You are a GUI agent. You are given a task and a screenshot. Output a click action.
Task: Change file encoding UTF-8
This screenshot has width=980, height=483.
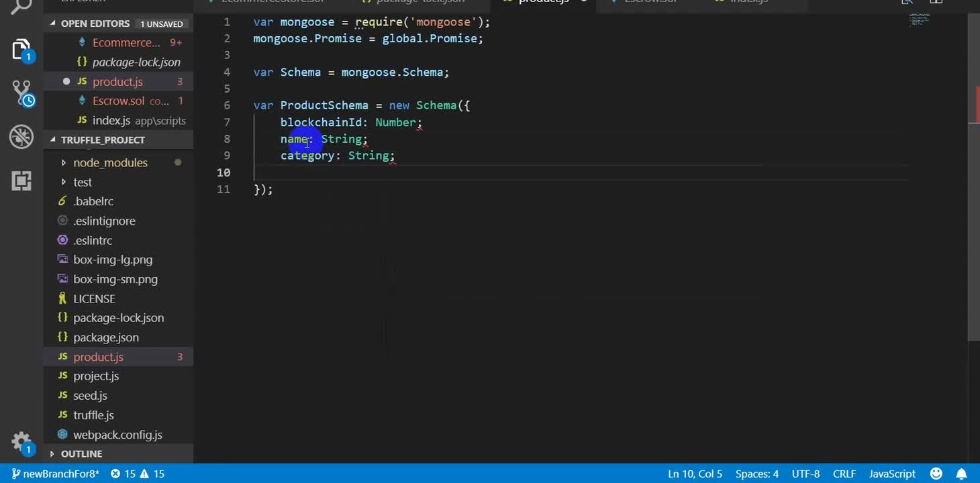(x=805, y=474)
